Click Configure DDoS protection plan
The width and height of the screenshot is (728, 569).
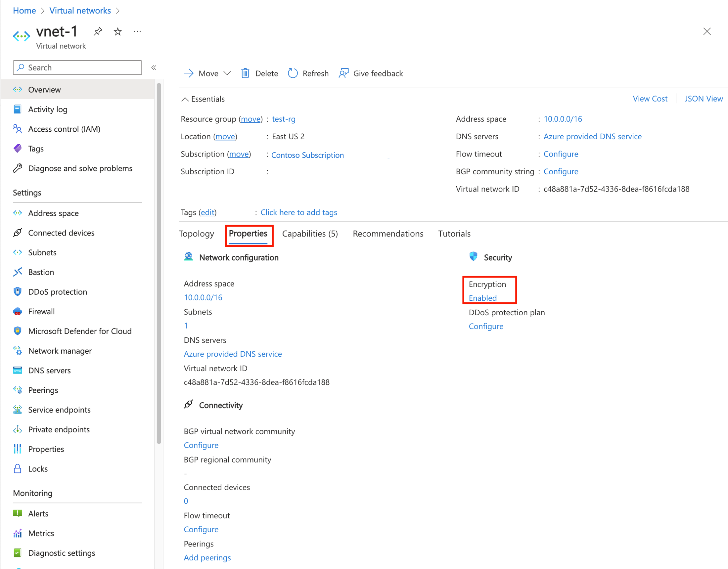486,326
